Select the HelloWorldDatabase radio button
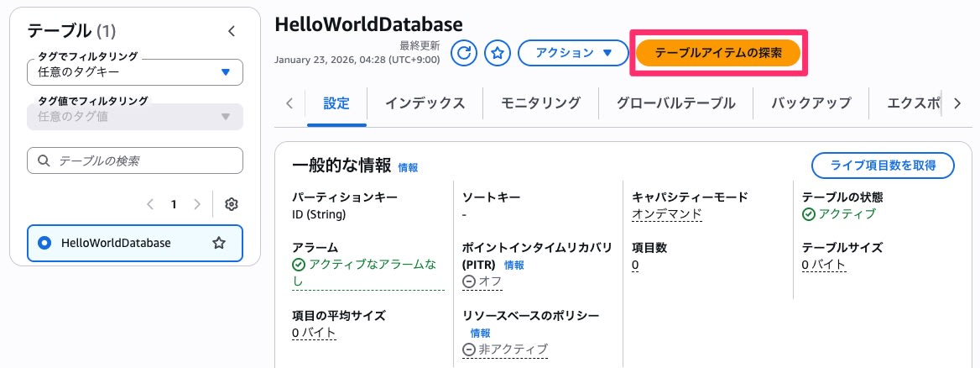 click(44, 243)
